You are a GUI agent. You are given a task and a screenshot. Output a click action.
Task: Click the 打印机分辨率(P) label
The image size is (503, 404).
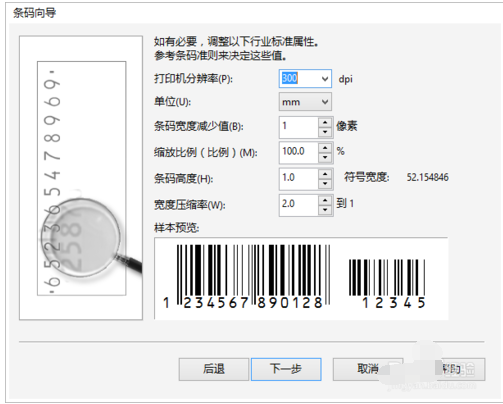pyautogui.click(x=193, y=79)
